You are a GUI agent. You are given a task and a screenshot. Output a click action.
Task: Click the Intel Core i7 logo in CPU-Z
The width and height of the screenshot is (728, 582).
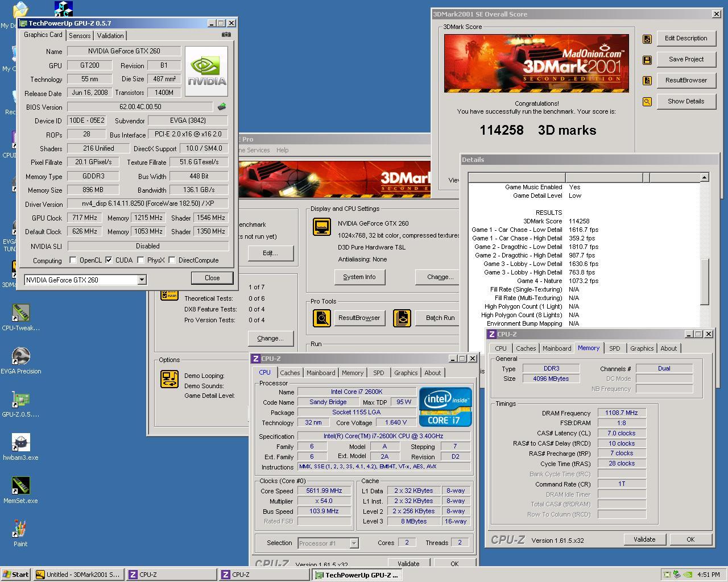[445, 407]
